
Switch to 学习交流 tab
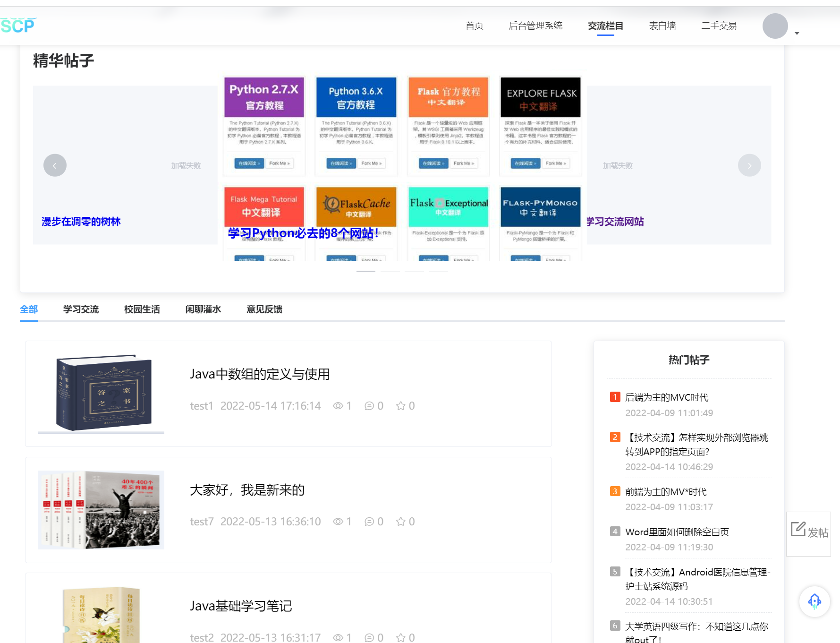(81, 309)
